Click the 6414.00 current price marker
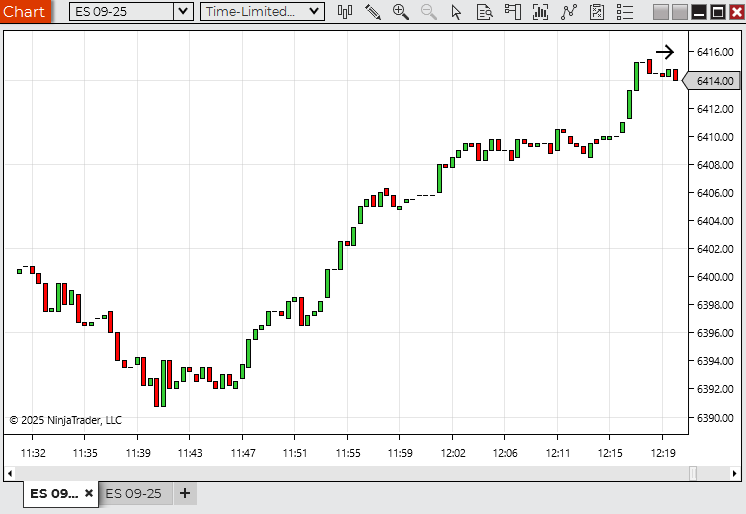The width and height of the screenshot is (746, 514). tap(714, 81)
